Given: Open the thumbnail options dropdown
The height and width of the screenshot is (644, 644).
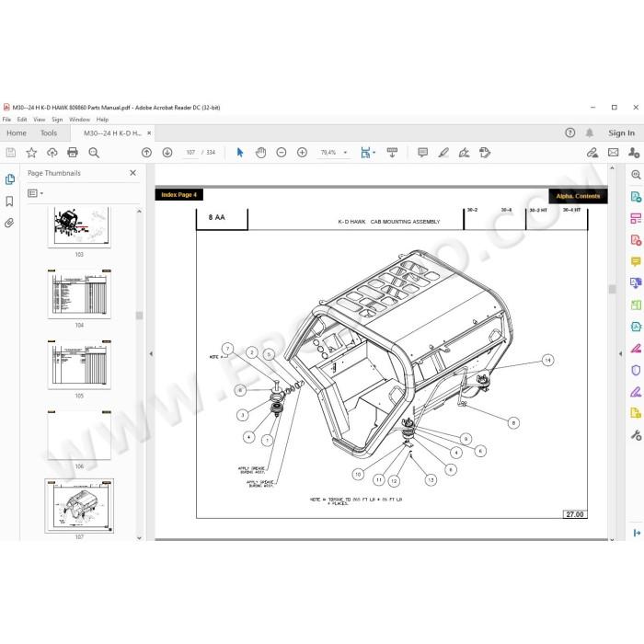Looking at the screenshot, I should coord(35,193).
